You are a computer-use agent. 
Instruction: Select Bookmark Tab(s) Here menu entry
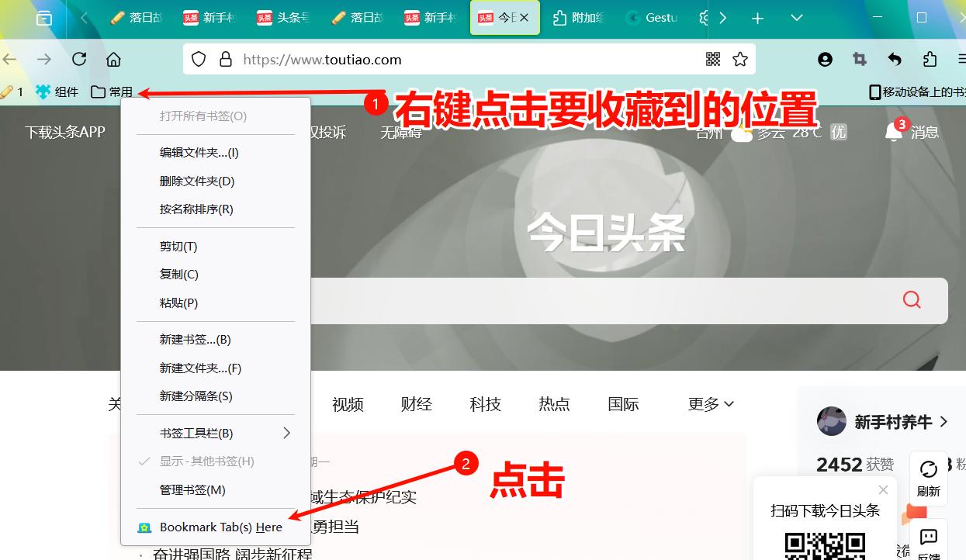tap(220, 527)
